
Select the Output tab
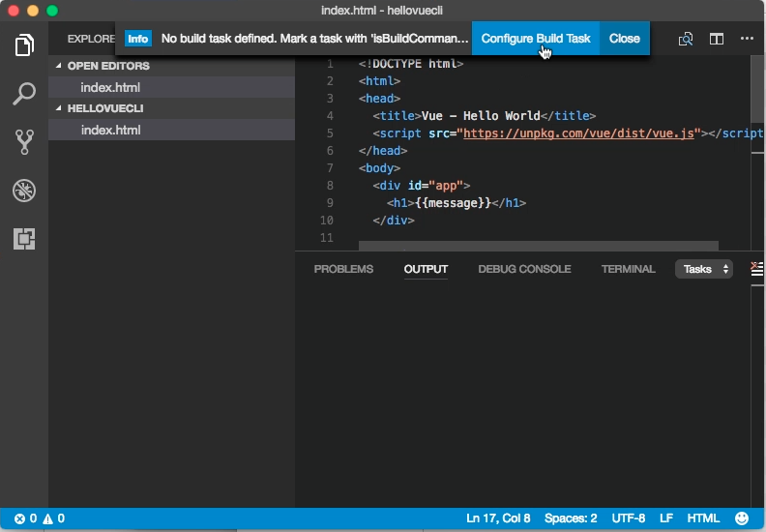click(426, 269)
